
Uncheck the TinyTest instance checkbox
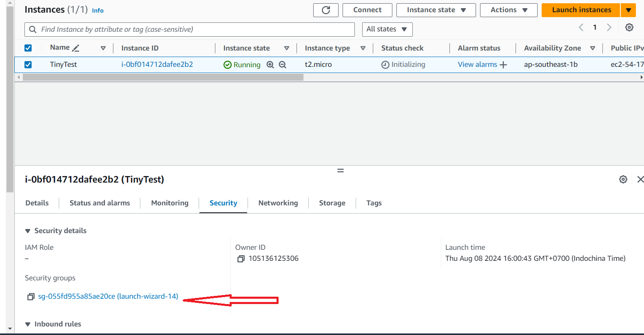(x=28, y=65)
